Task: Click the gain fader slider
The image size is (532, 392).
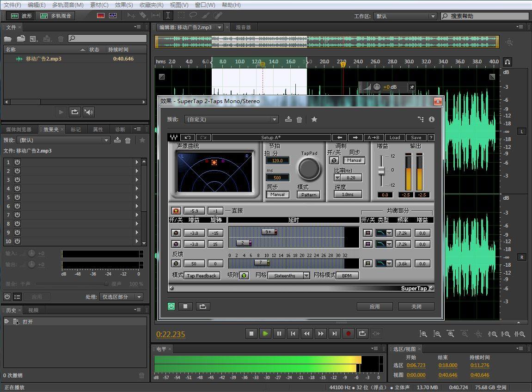Action: pos(381,171)
